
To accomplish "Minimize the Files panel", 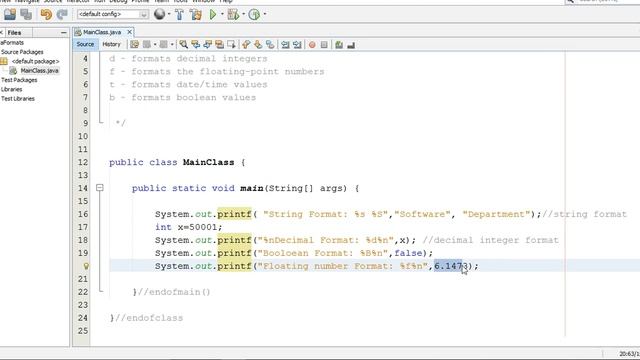I will (64, 33).
